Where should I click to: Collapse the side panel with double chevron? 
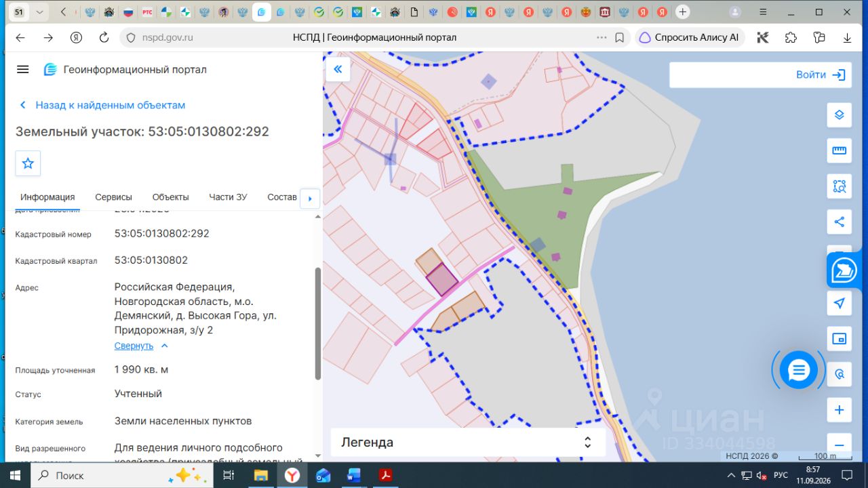coord(338,69)
